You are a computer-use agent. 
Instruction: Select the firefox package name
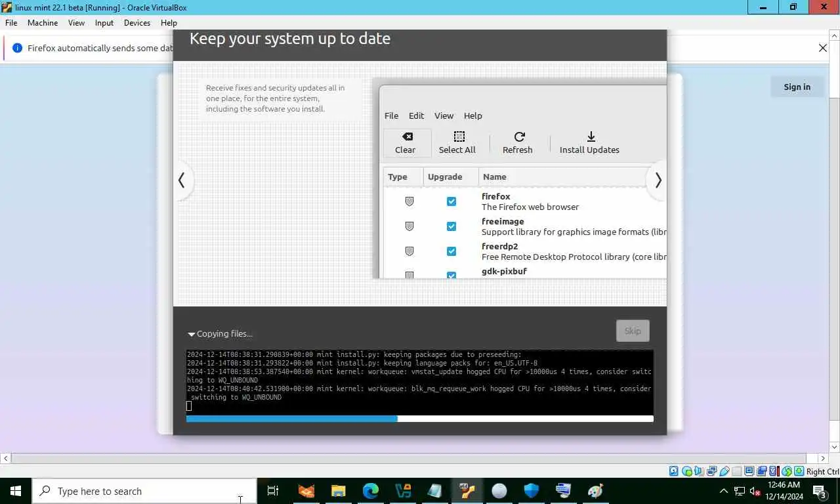(x=495, y=196)
